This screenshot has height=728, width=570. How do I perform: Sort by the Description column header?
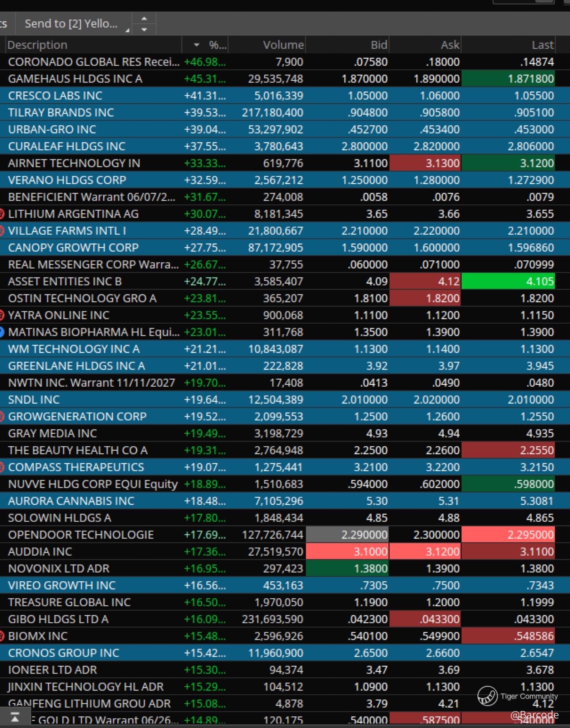pyautogui.click(x=38, y=45)
